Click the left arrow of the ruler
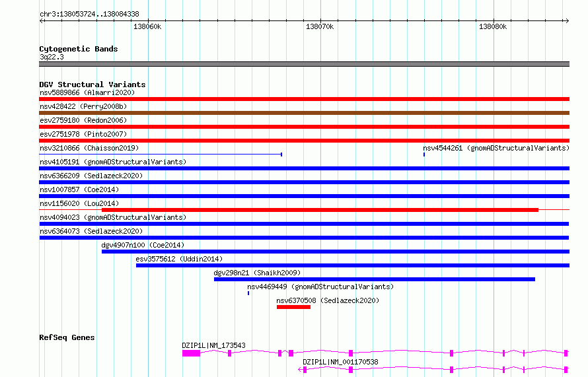 (42, 21)
